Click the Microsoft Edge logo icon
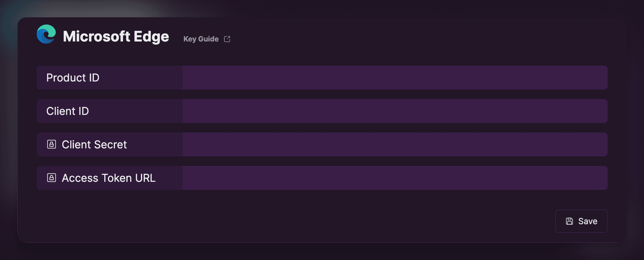This screenshot has height=260, width=644. (46, 34)
